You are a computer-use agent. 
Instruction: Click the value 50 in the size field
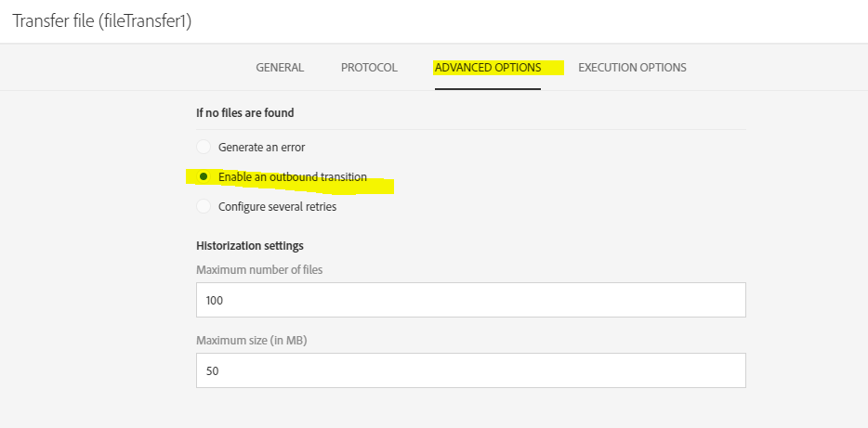[x=212, y=370]
